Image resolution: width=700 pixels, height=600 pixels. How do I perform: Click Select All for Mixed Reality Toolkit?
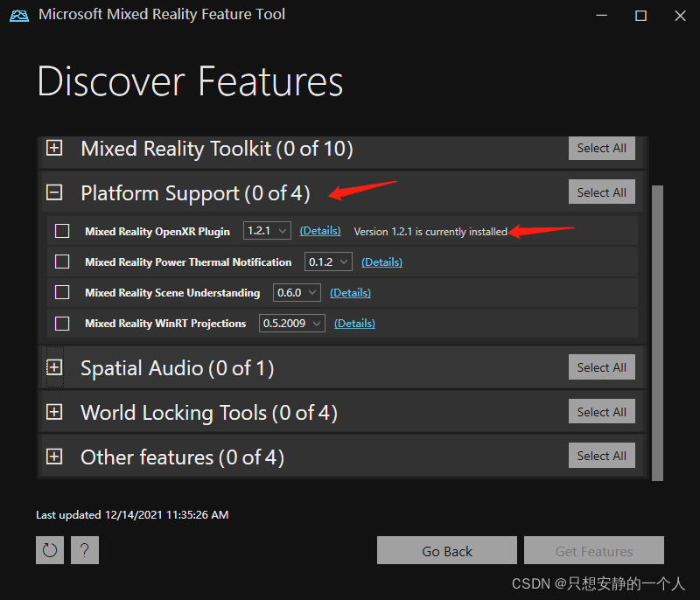click(601, 148)
